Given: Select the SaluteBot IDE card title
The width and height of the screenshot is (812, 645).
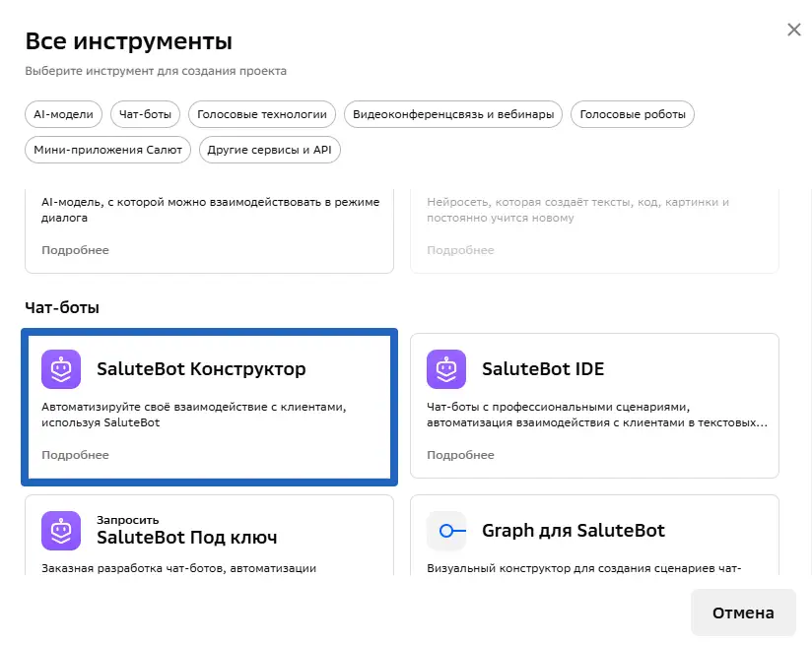Looking at the screenshot, I should point(543,369).
